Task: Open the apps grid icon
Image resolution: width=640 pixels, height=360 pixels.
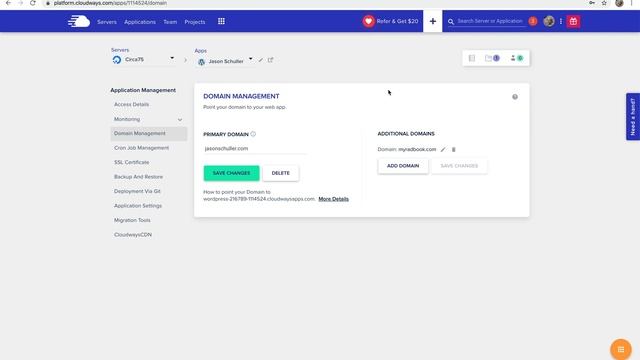Action: (x=221, y=21)
